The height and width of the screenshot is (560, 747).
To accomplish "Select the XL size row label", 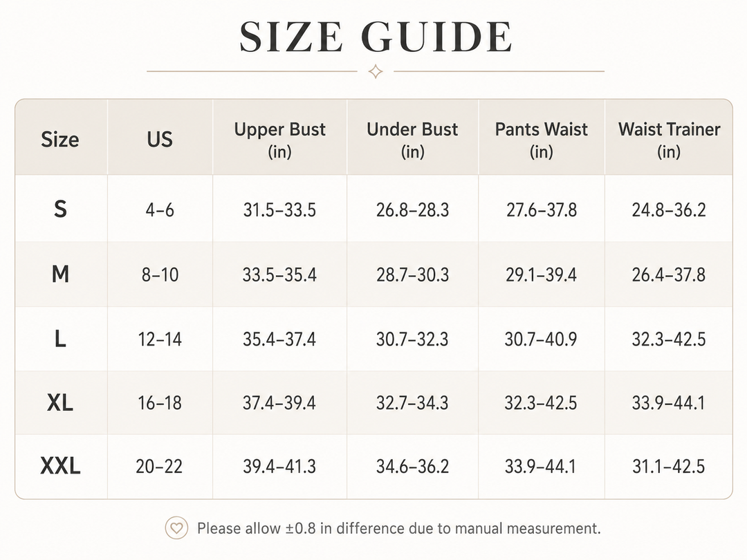I will tap(60, 403).
